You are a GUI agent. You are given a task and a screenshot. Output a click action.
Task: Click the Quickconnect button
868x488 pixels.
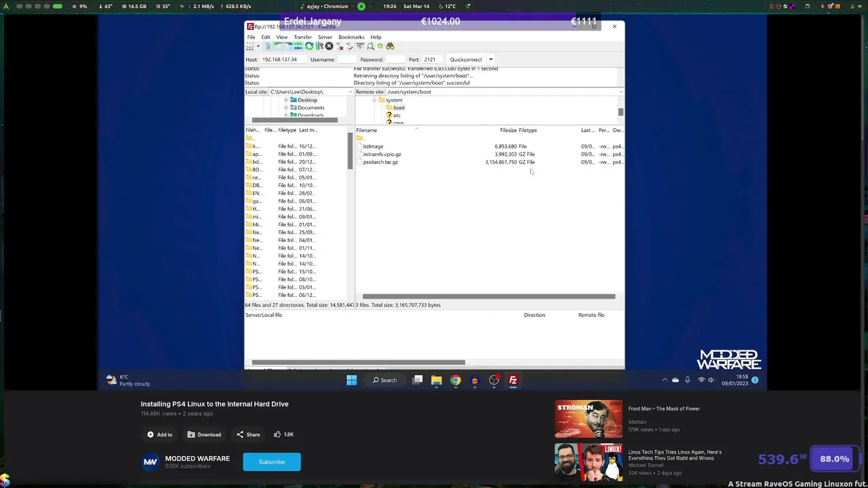466,60
